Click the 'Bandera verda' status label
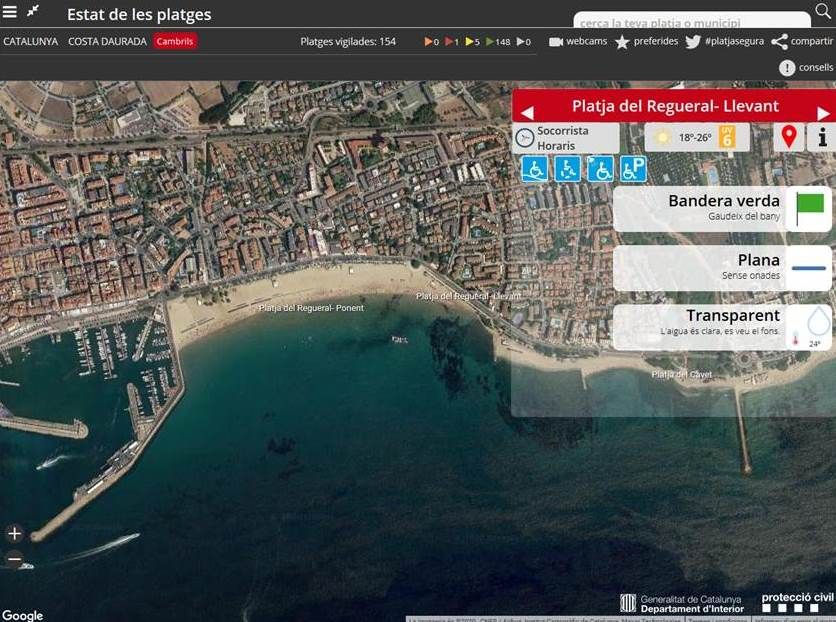The height and width of the screenshot is (622, 836). tap(724, 201)
